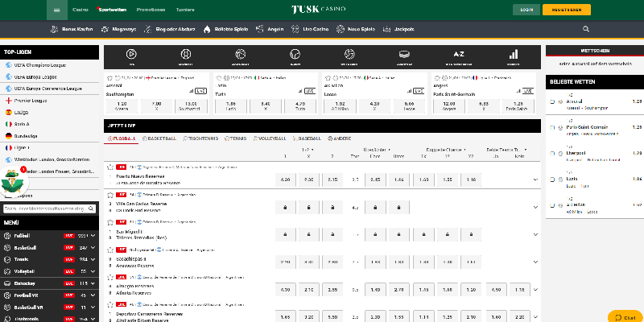The width and height of the screenshot is (644, 322).
Task: Favorite the San Miguel II match
Action: 109,222
